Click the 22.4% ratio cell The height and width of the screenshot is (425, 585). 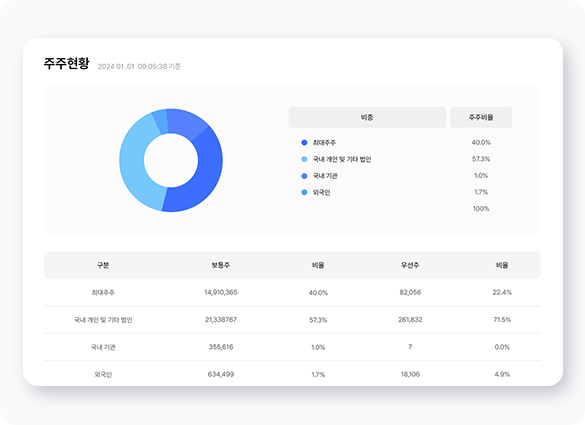pyautogui.click(x=502, y=292)
